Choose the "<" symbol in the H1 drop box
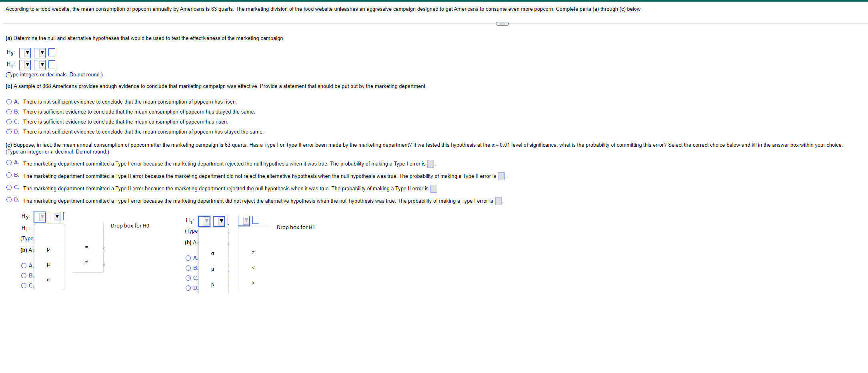This screenshot has height=373, width=868. [253, 268]
